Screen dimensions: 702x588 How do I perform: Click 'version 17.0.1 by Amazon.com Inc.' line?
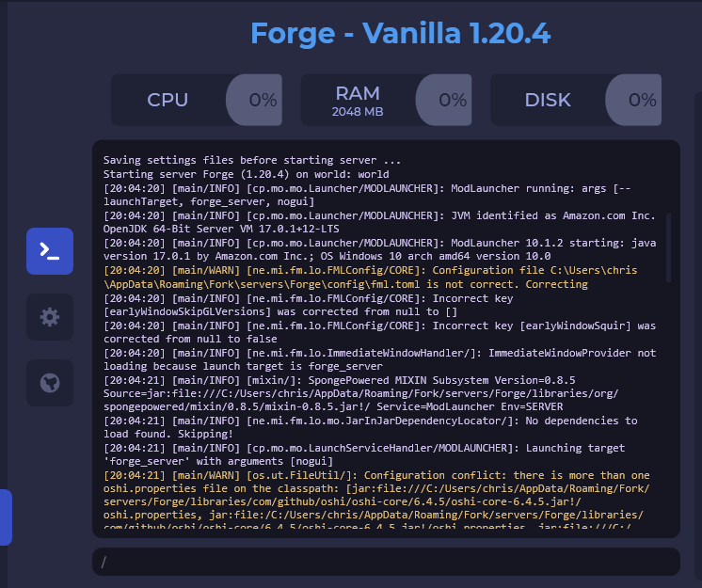pos(327,256)
